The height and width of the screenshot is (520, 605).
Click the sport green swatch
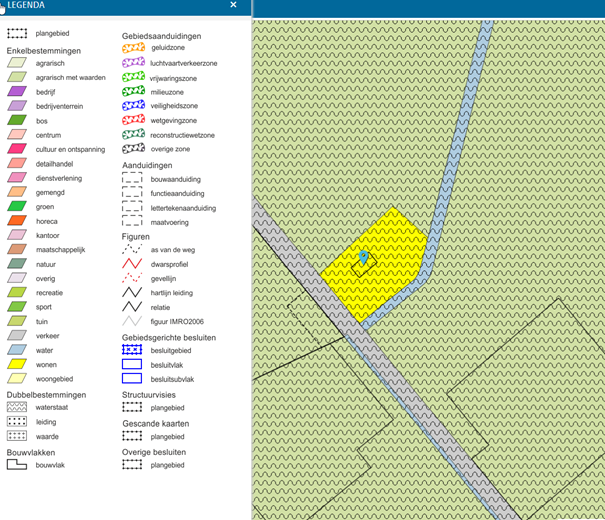[17, 307]
